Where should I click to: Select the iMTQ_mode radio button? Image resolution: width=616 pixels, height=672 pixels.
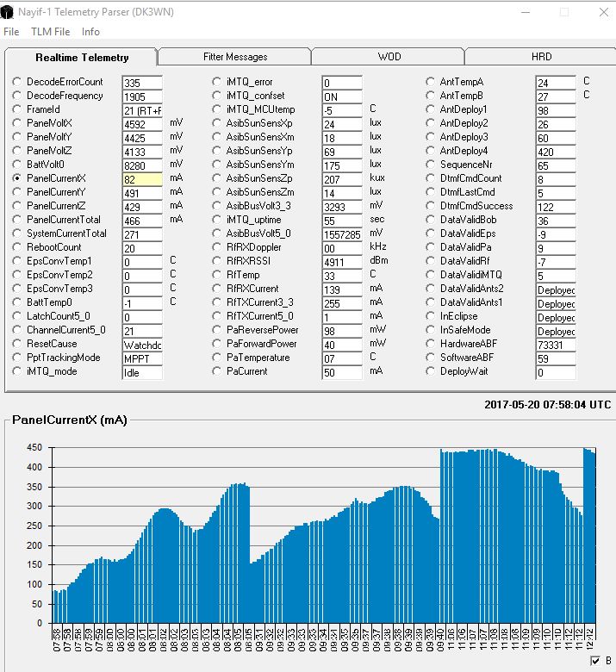pos(16,371)
